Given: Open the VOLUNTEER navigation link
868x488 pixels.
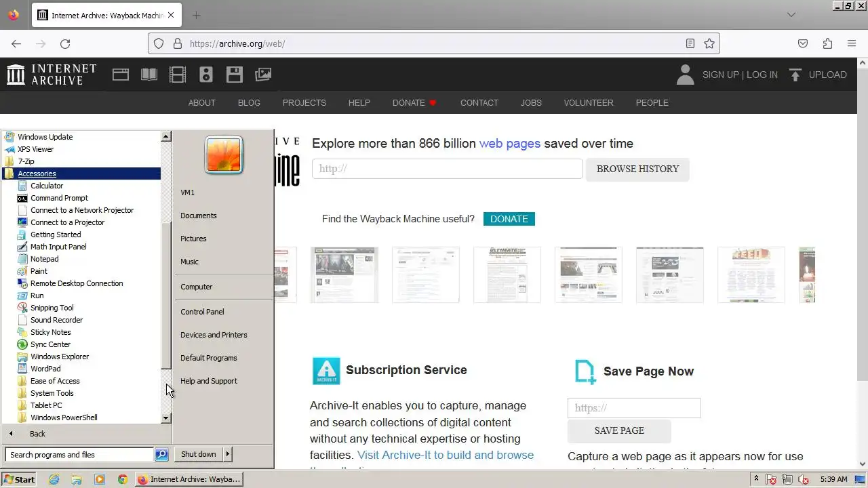Looking at the screenshot, I should (x=589, y=103).
